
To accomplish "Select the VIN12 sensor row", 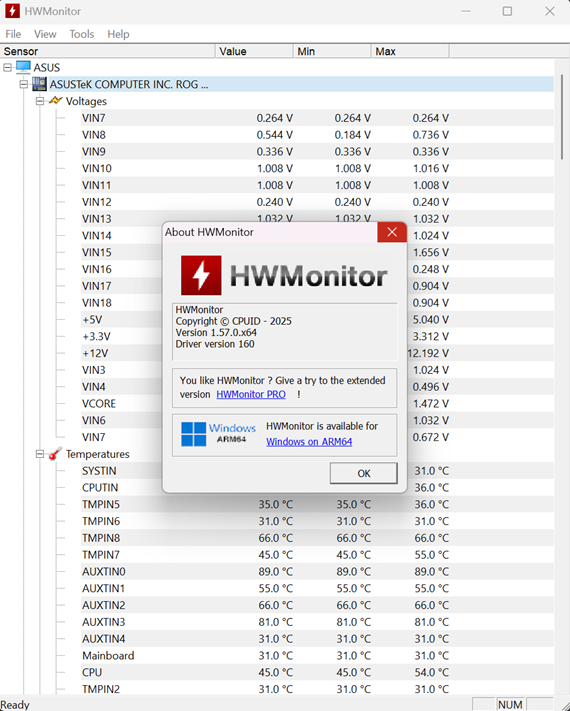I will tap(317, 202).
